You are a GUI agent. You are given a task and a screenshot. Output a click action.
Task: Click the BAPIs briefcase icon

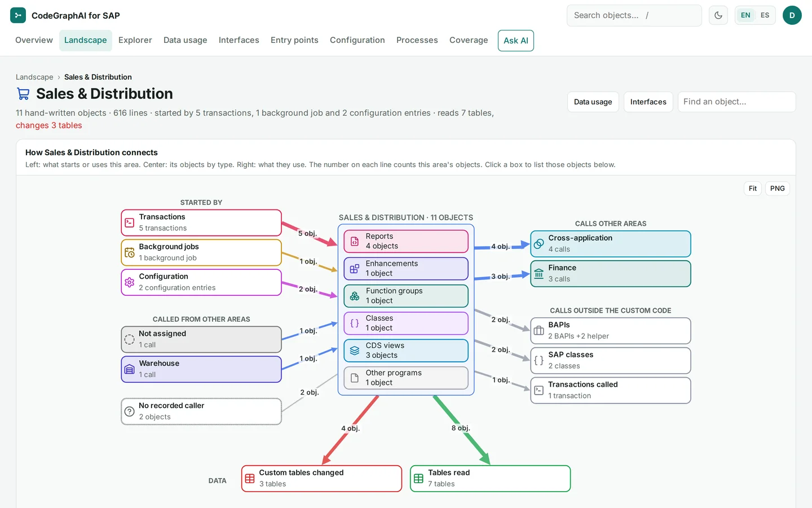(539, 331)
